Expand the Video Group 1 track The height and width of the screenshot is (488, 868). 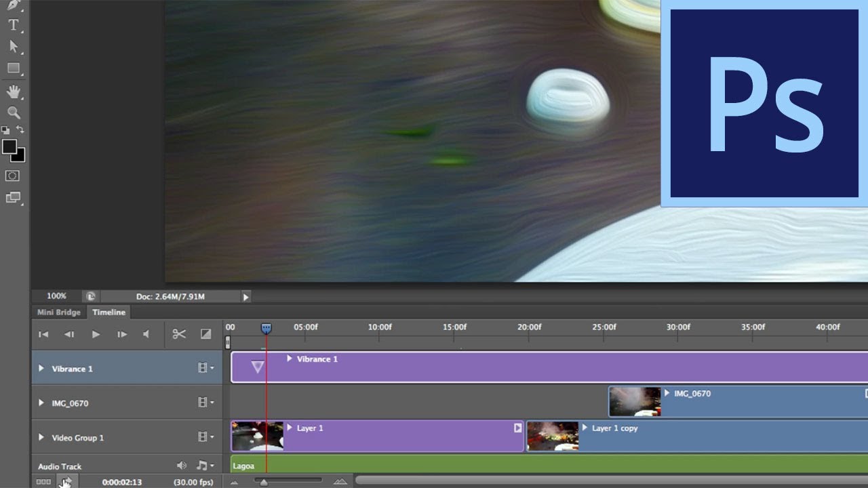pos(41,437)
